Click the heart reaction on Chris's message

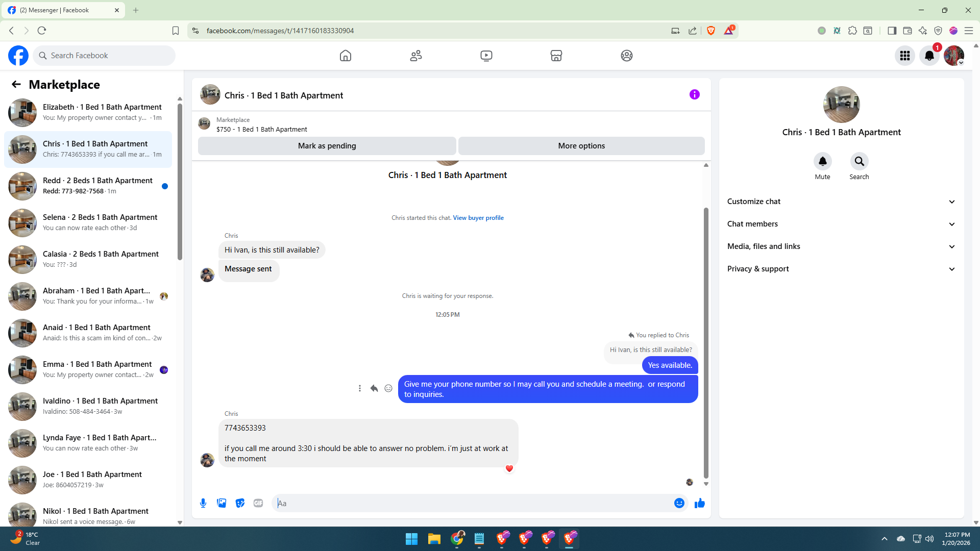point(509,468)
